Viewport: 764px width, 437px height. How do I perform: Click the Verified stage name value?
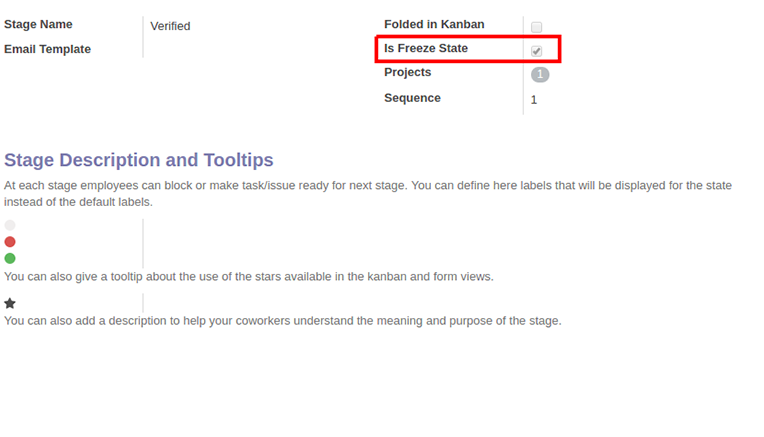170,26
